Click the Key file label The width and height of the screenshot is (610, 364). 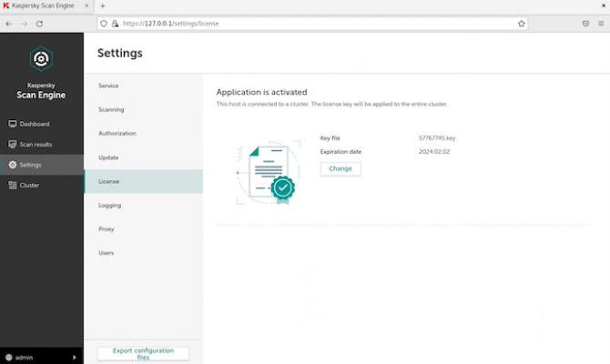(x=330, y=138)
